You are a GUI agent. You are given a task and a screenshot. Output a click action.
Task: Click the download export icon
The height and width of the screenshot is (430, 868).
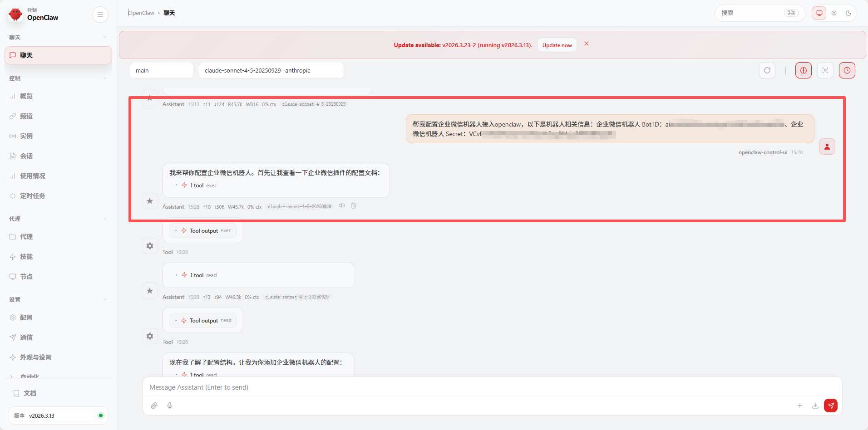click(815, 406)
